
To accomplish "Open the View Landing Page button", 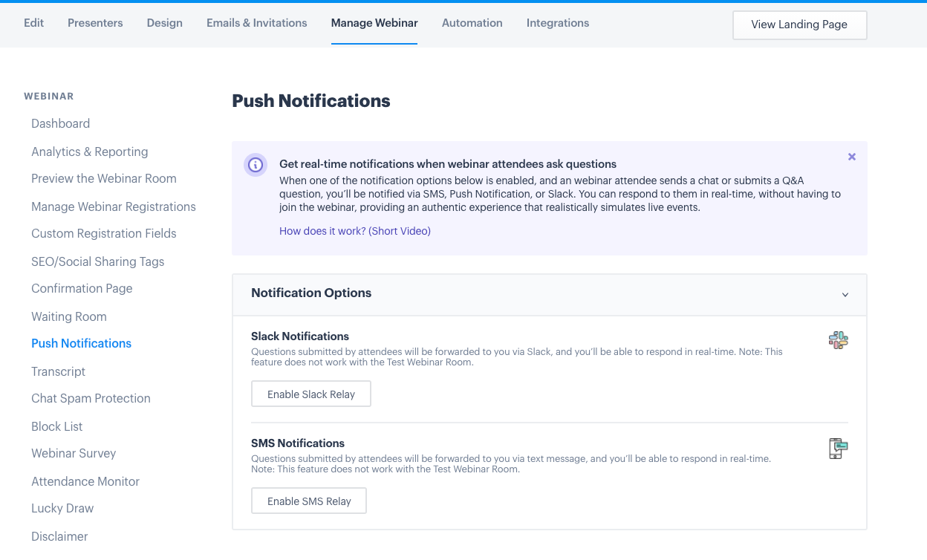I will click(x=799, y=25).
